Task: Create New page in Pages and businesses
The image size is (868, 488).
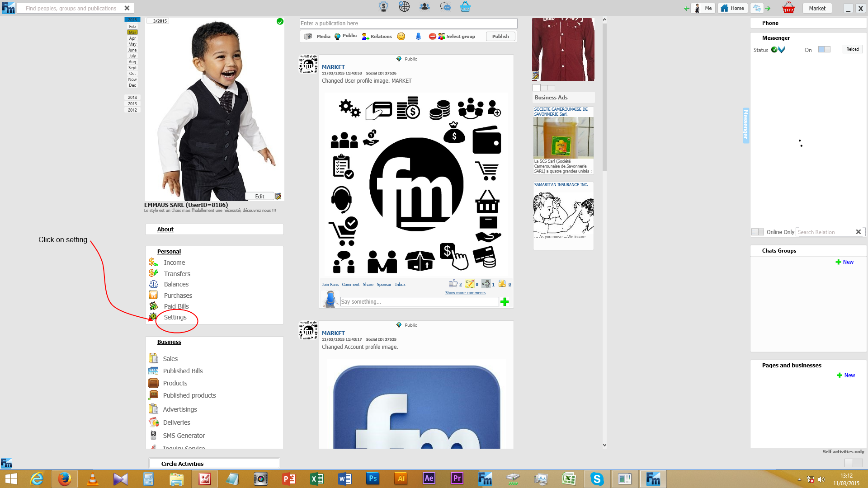Action: click(x=846, y=375)
